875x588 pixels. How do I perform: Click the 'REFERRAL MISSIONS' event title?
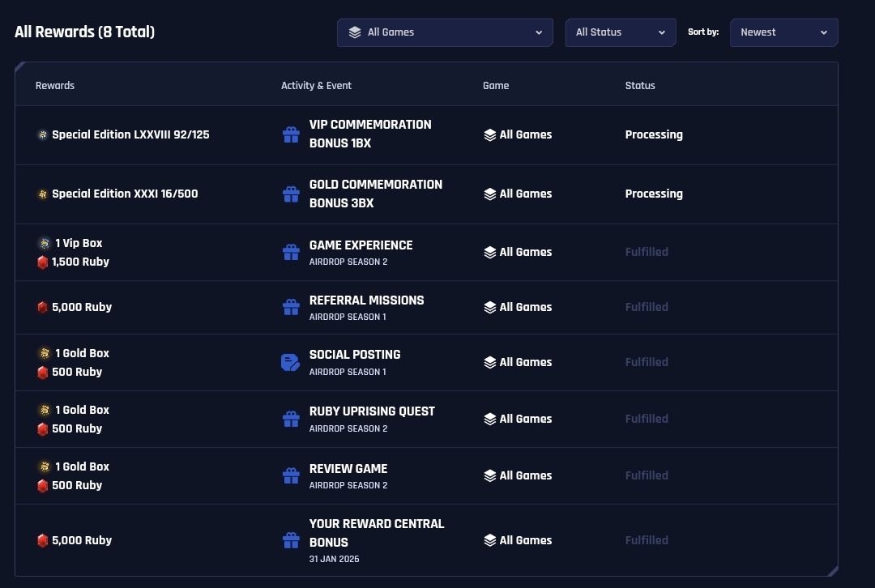(367, 300)
